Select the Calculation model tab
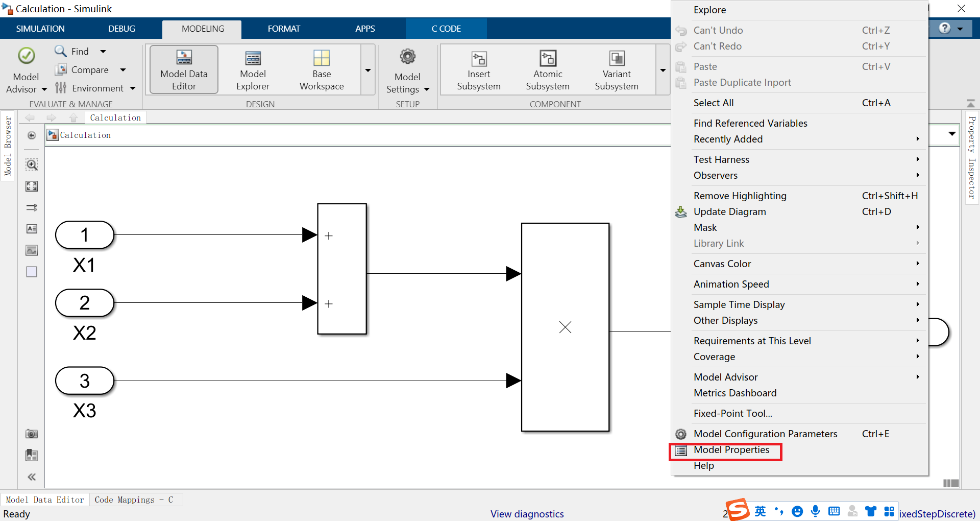The image size is (980, 521). [x=115, y=117]
